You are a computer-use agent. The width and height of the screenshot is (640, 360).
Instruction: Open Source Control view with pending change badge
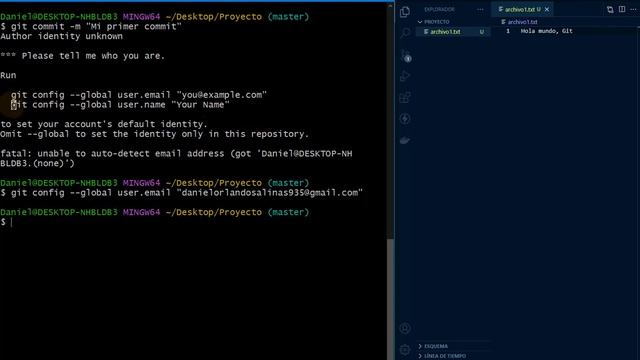coord(406,55)
